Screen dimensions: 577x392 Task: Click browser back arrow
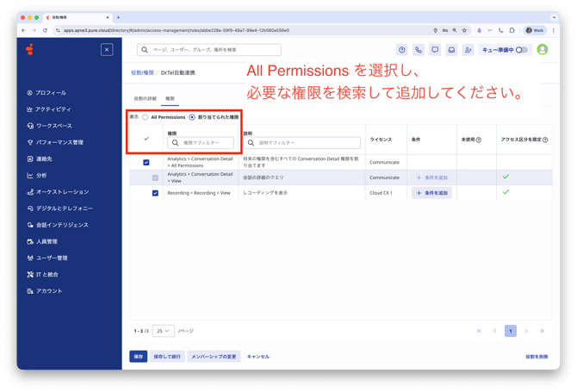click(23, 30)
